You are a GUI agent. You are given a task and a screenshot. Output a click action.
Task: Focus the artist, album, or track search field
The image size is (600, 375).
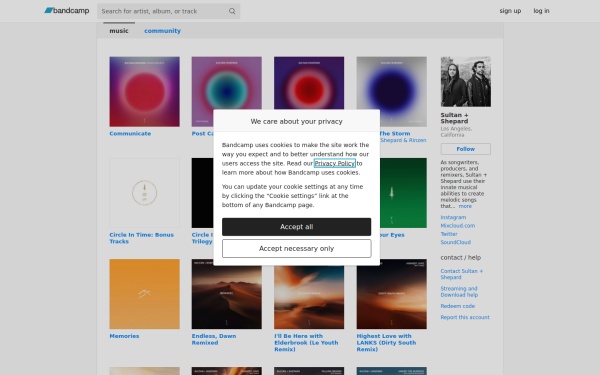[168, 11]
